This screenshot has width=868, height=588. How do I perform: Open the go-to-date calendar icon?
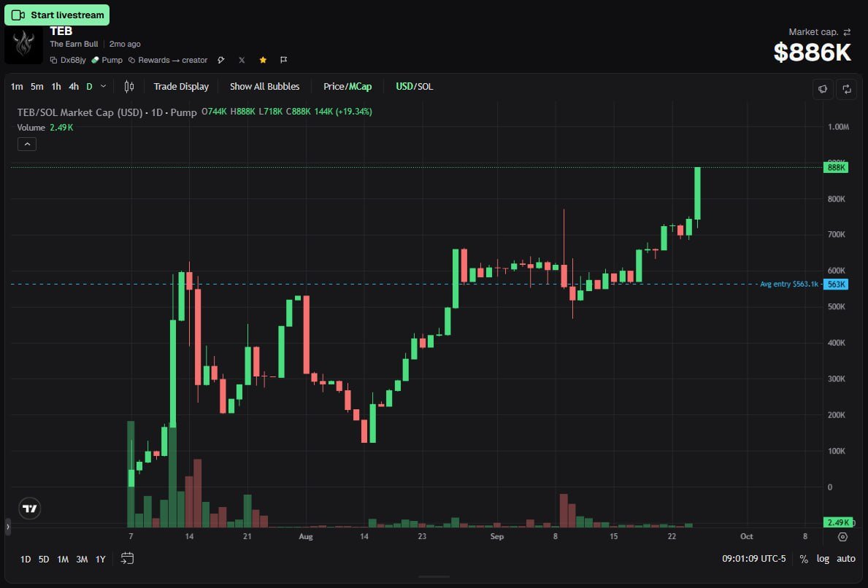(x=127, y=559)
